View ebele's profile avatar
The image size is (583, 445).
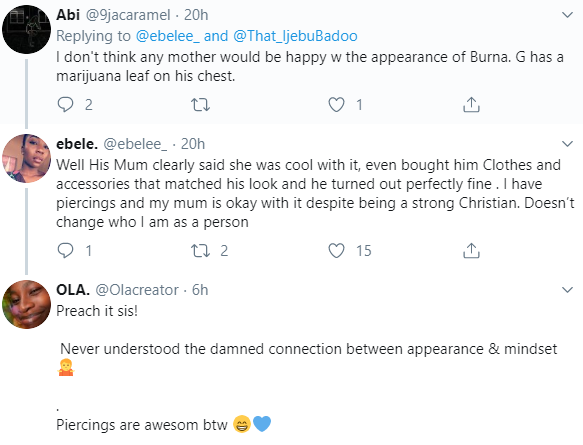tap(26, 158)
